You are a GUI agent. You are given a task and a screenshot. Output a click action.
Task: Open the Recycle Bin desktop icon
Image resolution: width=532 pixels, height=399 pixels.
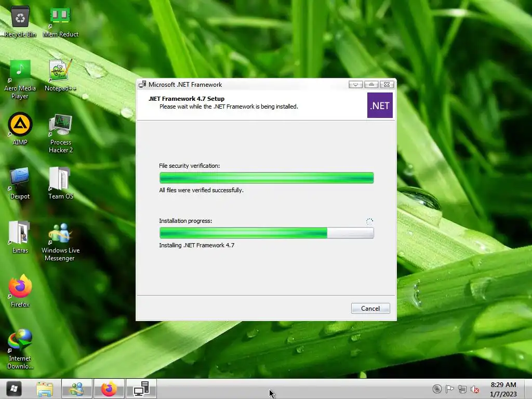pos(20,22)
